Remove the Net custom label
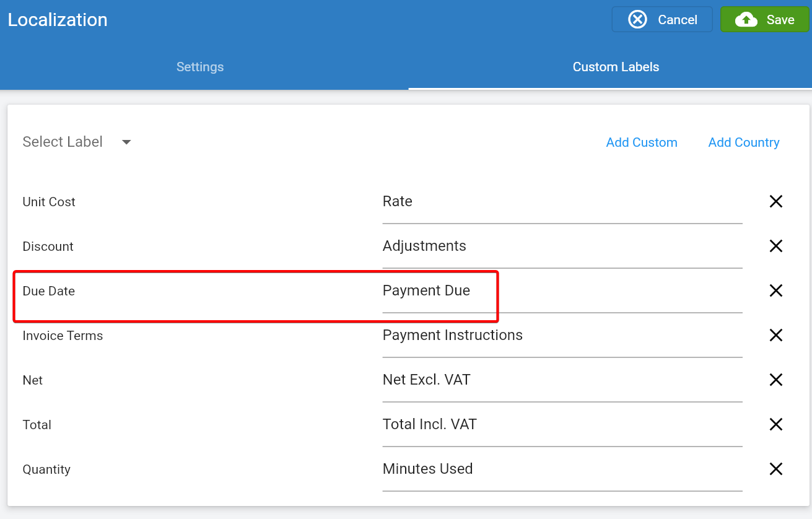812x519 pixels. click(775, 380)
